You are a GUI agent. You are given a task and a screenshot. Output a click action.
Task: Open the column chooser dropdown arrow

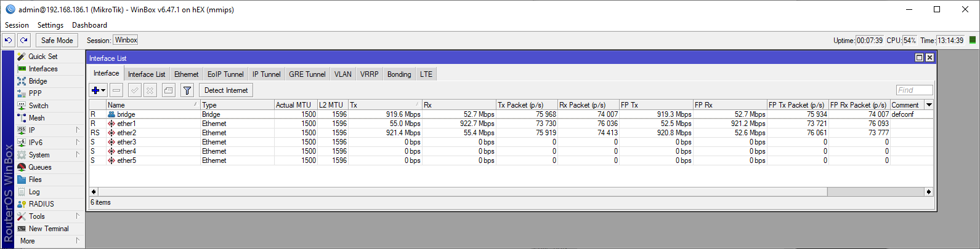tap(929, 105)
